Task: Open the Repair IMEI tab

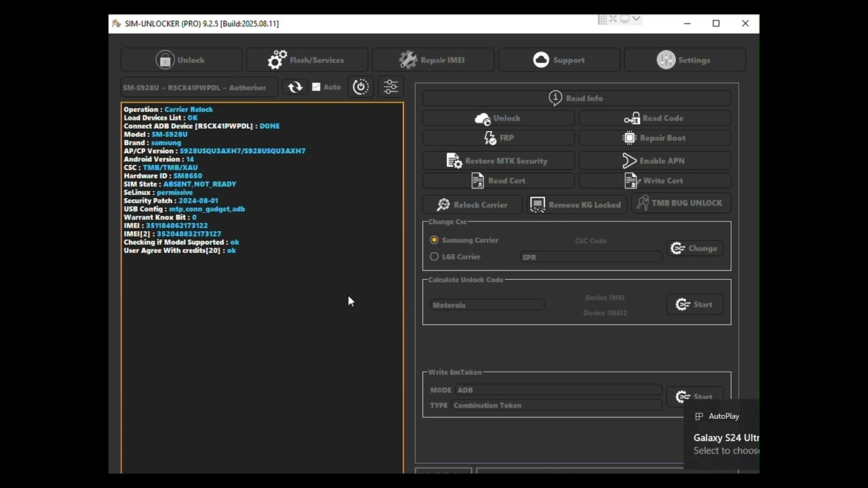Action: click(x=433, y=60)
